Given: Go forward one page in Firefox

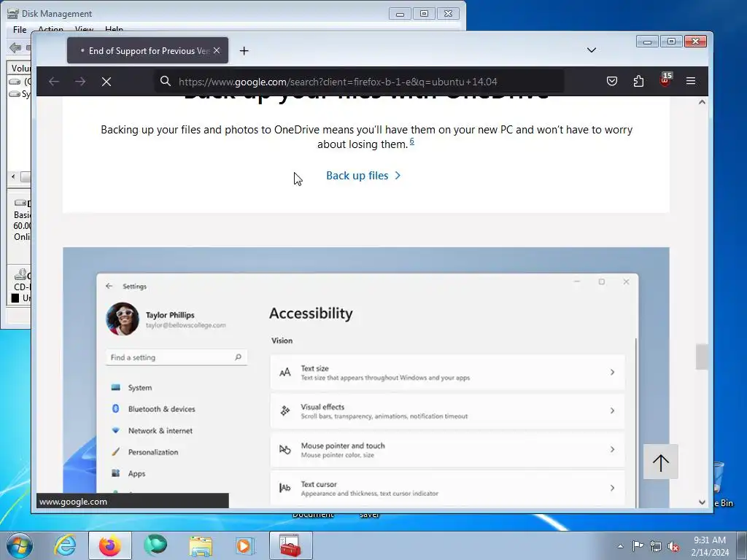Looking at the screenshot, I should click(x=80, y=82).
